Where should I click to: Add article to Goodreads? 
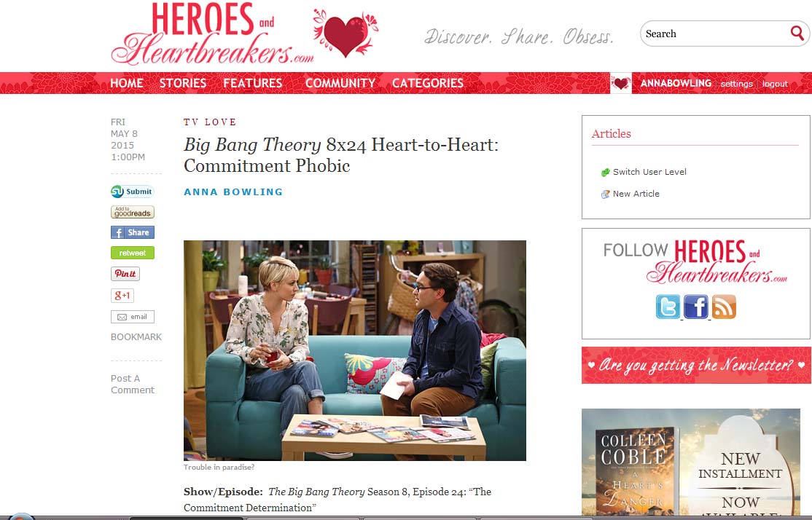pos(133,212)
